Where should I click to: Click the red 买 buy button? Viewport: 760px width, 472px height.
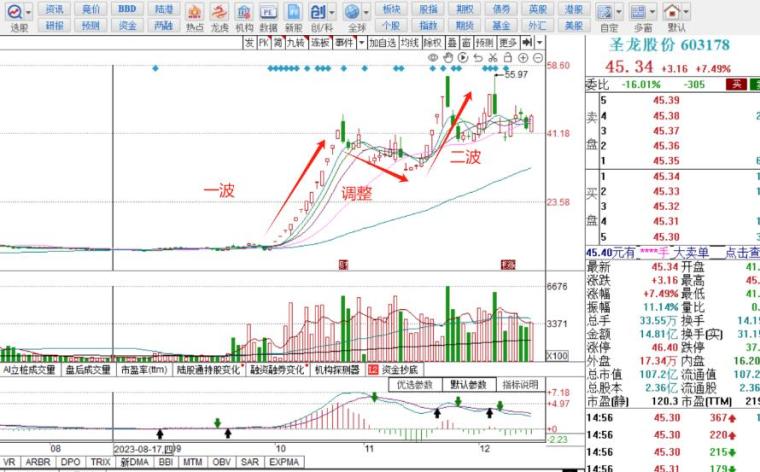[736, 84]
